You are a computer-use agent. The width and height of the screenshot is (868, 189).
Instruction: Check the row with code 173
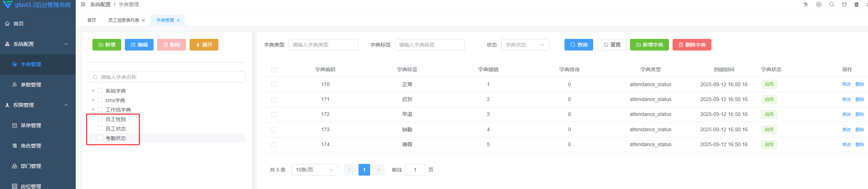click(274, 129)
